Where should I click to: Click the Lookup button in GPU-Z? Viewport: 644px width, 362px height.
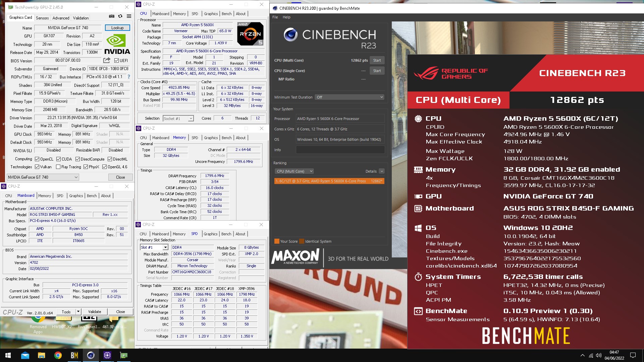pos(117,28)
